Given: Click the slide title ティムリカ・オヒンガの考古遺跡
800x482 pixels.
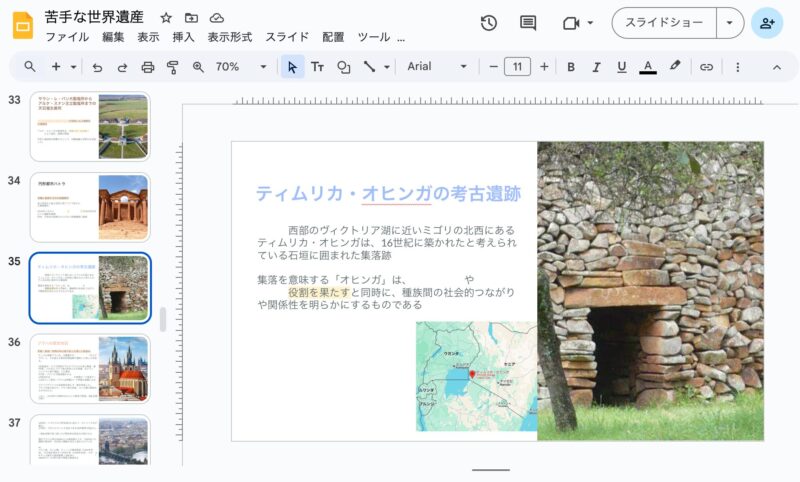Looking at the screenshot, I should click(x=388, y=194).
